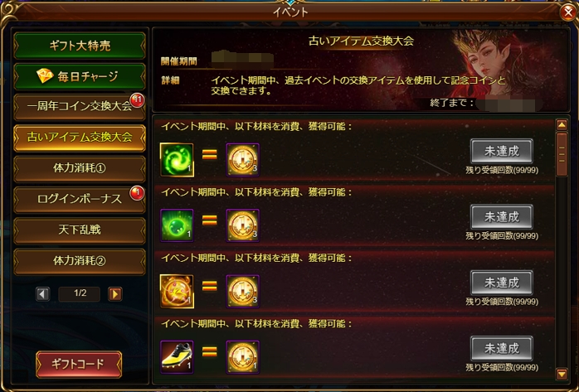Close the イベント window
579x392 pixels.
click(569, 12)
